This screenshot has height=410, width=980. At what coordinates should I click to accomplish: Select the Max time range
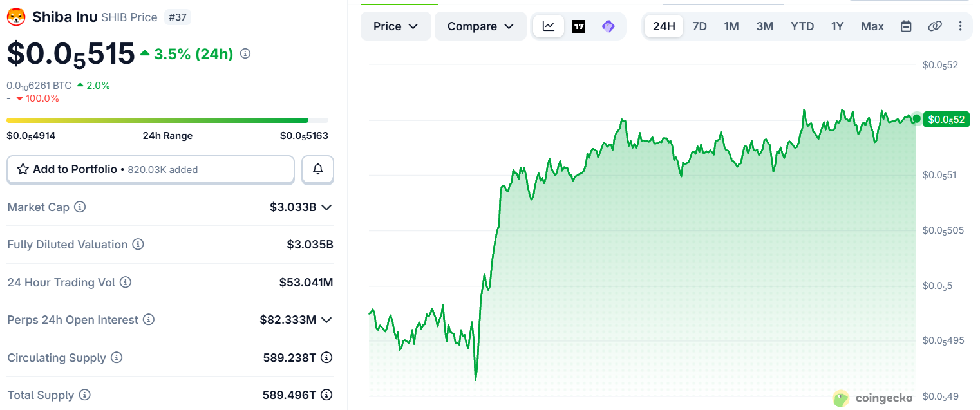point(872,26)
